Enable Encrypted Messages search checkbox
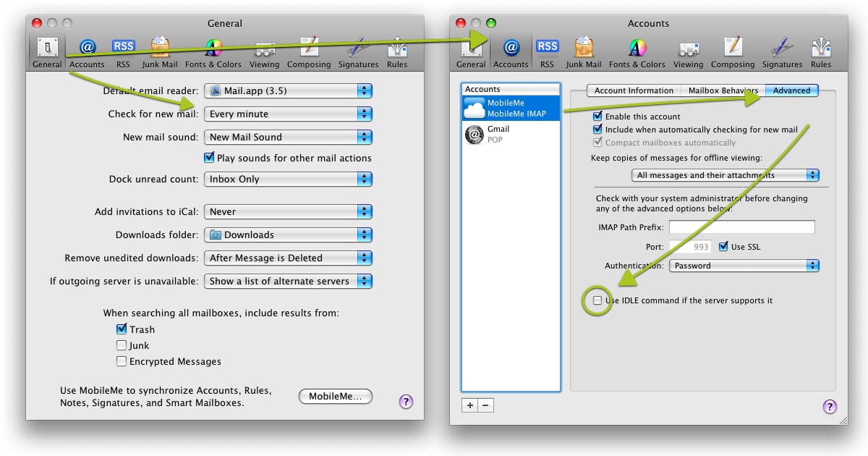The height and width of the screenshot is (456, 868). (122, 361)
